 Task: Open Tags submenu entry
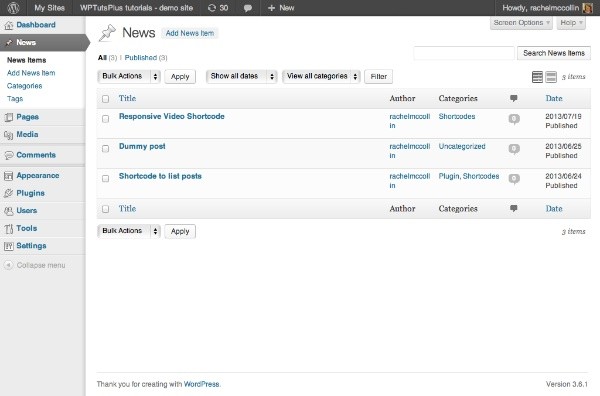[x=15, y=99]
